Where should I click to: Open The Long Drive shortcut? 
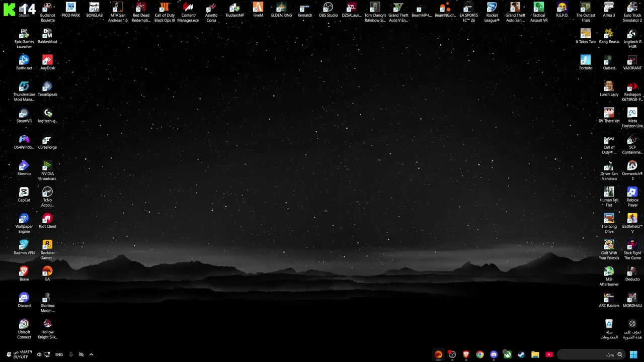point(609,224)
